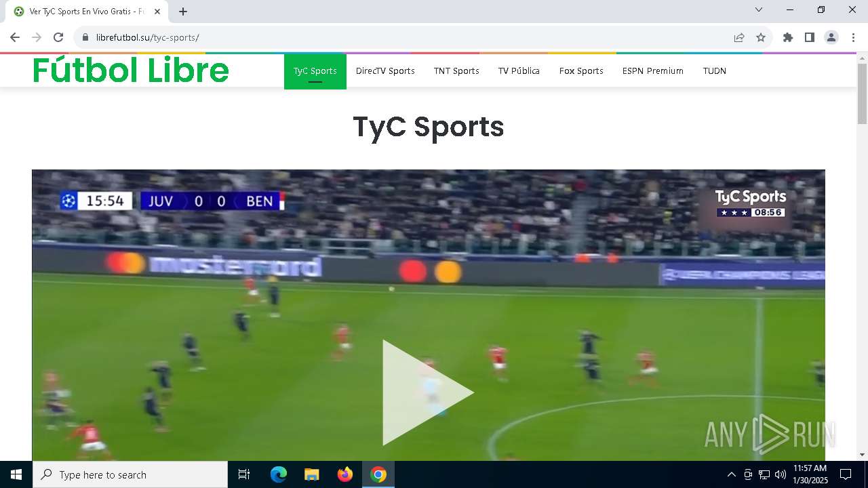Click the scrollbar up arrow

click(x=862, y=58)
